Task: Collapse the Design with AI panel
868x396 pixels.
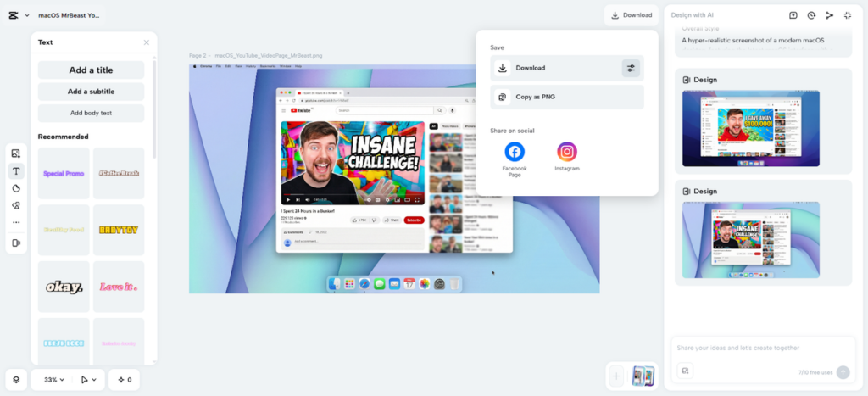Action: coord(847,15)
